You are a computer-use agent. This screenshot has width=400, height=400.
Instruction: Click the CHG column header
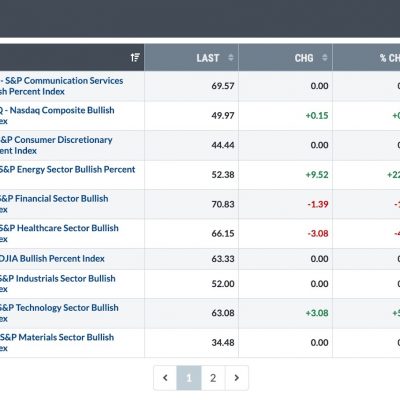[x=286, y=57]
